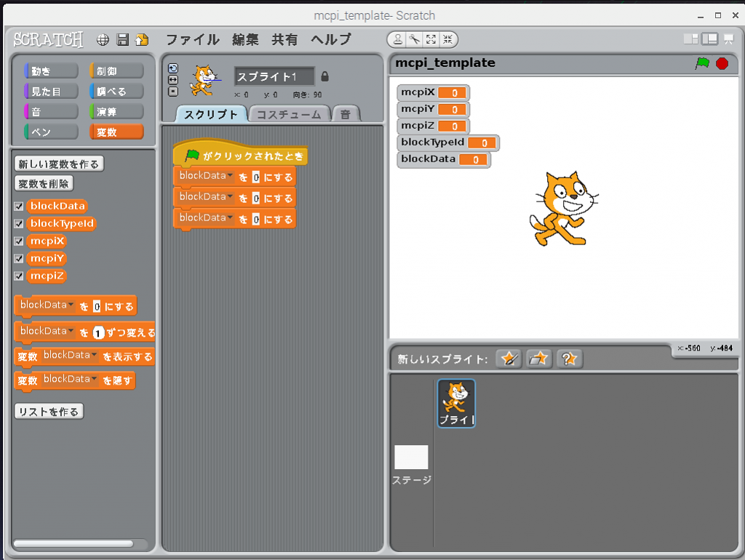Open the 調べる sensing block category
745x560 pixels.
click(116, 91)
